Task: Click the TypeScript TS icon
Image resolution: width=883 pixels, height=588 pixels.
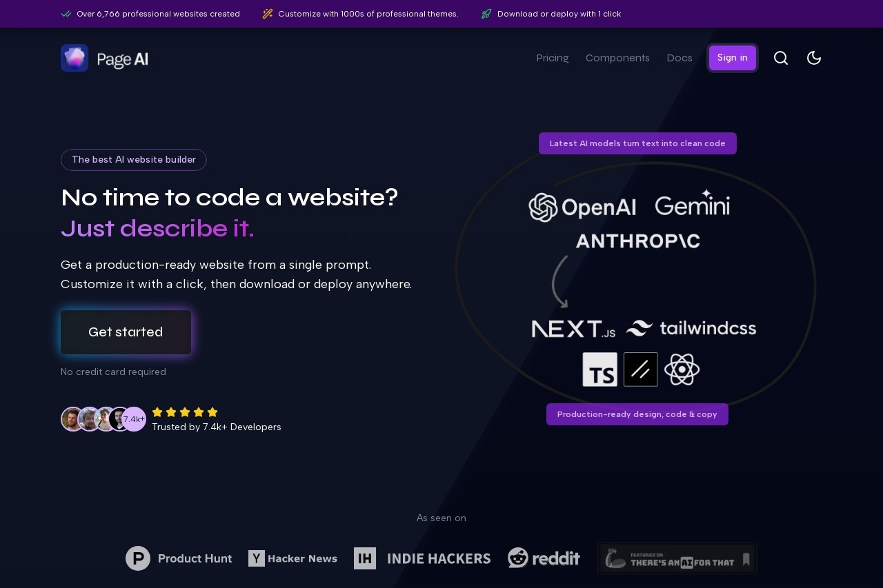Action: click(x=600, y=369)
